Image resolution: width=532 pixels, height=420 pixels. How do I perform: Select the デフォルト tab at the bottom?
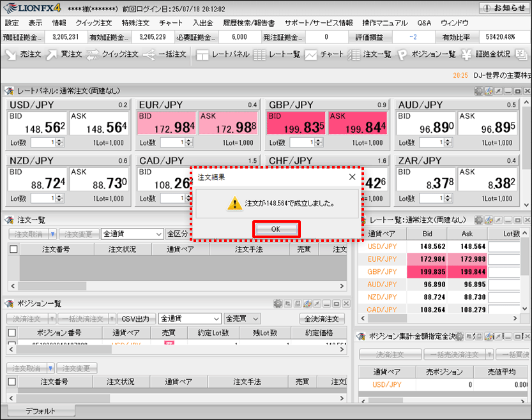(x=40, y=411)
